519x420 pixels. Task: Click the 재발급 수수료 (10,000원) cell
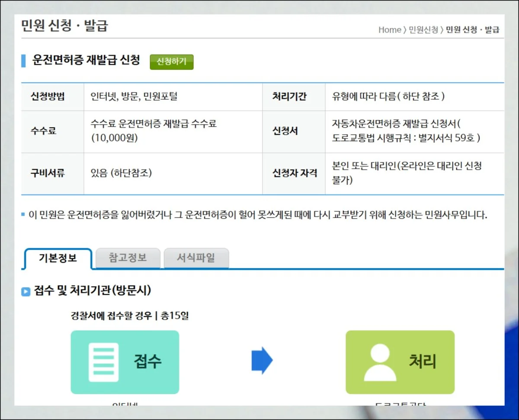coord(154,131)
